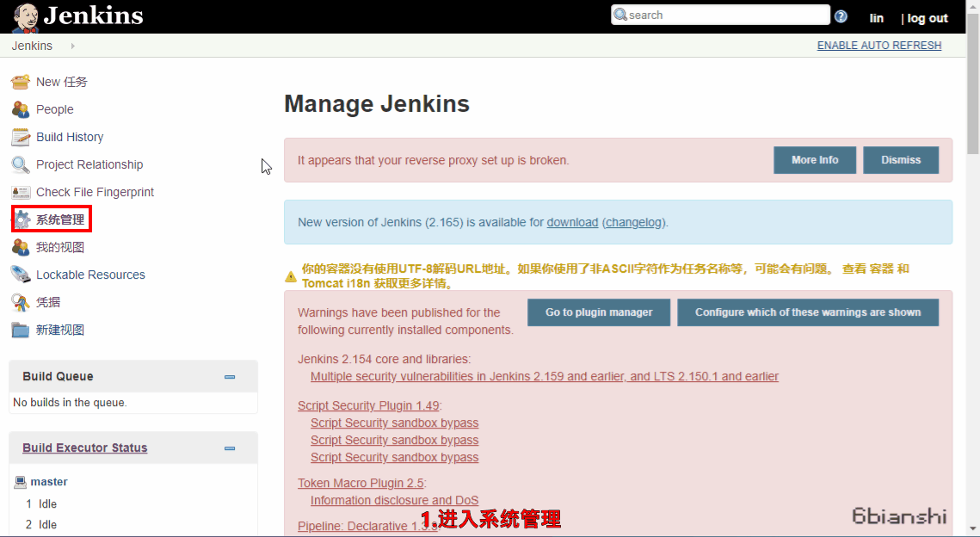This screenshot has height=537, width=980.
Task: Click the log out link
Action: pos(928,18)
